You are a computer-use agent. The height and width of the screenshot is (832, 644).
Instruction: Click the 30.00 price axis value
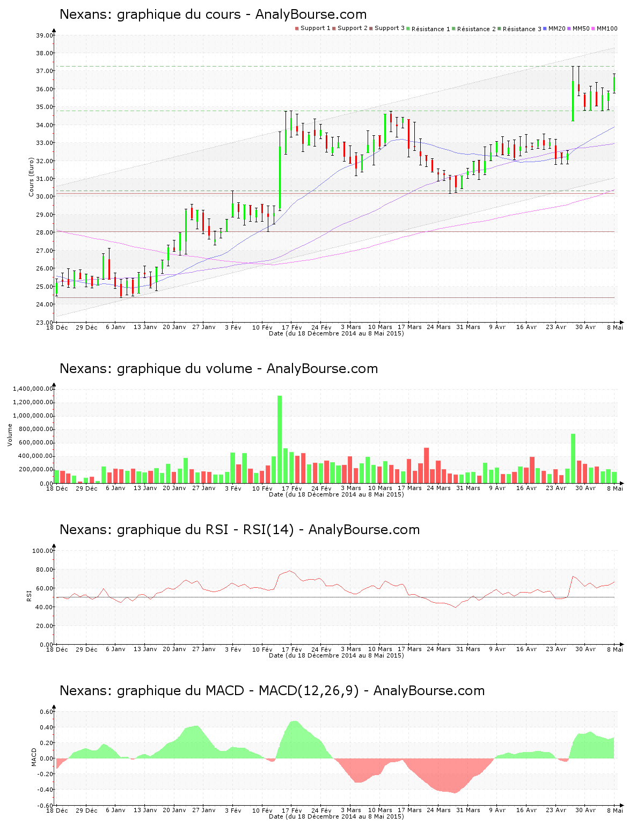(45, 196)
